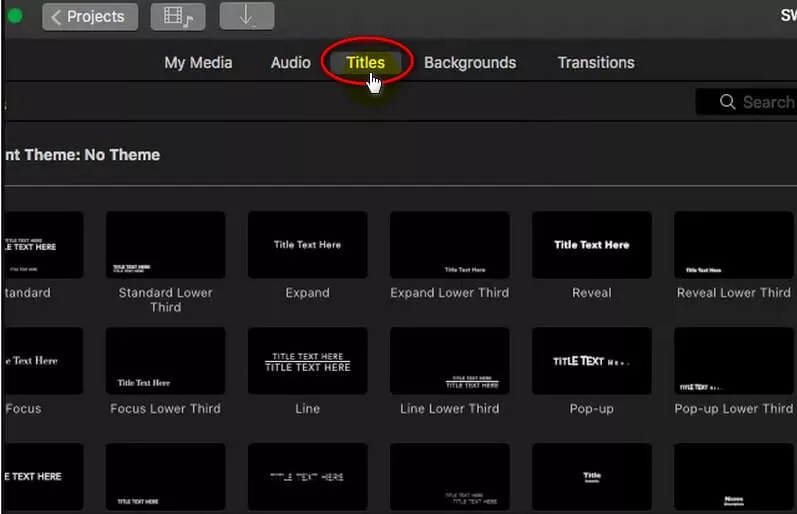The height and width of the screenshot is (514, 797).
Task: Select the Pop-up title thumbnail
Action: (592, 360)
